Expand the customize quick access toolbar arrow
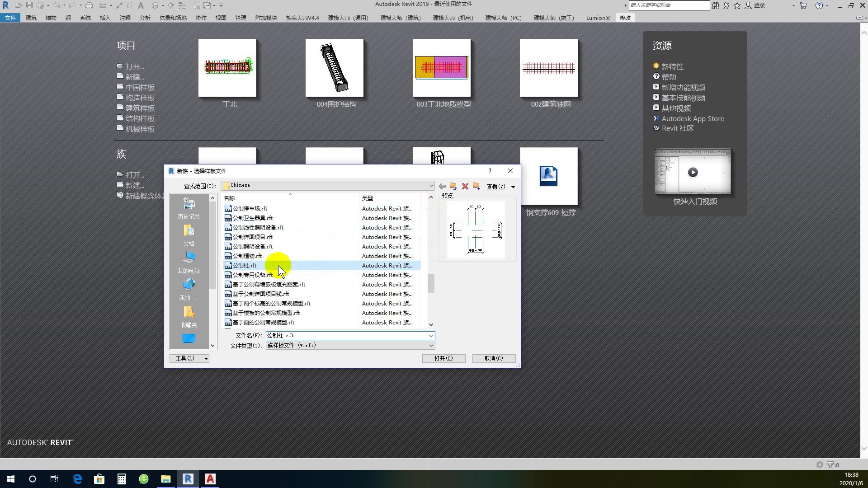The height and width of the screenshot is (488, 868). tap(221, 5)
